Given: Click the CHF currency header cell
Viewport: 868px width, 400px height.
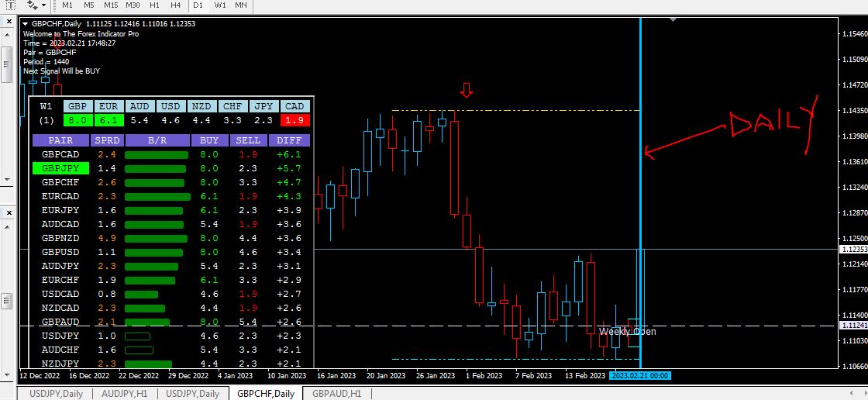Looking at the screenshot, I should [233, 106].
